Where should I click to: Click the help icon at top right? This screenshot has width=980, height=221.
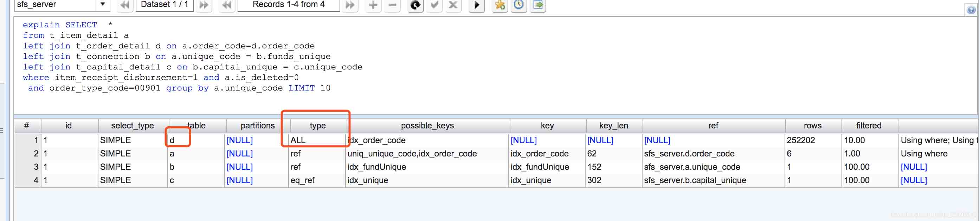971,10
